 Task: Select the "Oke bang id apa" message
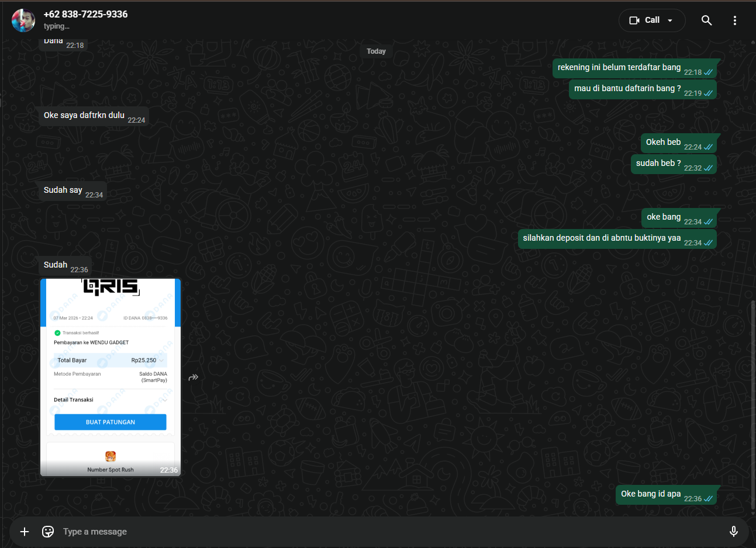tap(666, 495)
